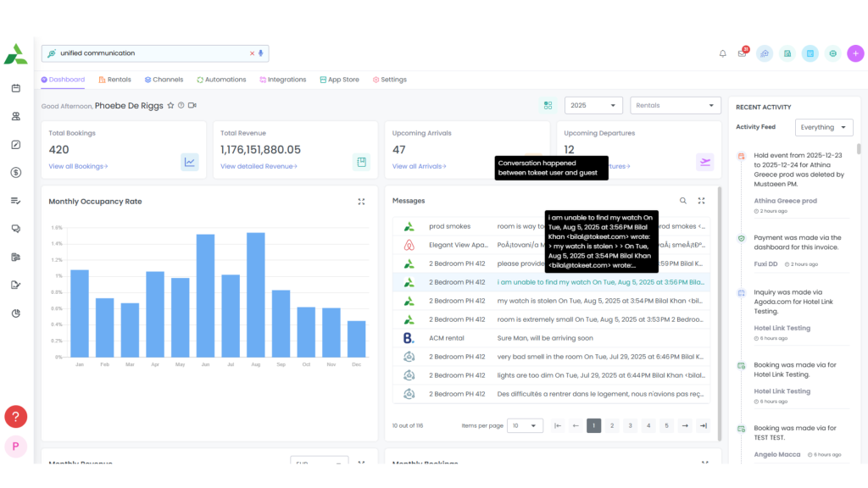Click the green grid layout icon
The width and height of the screenshot is (868, 488).
pyautogui.click(x=548, y=105)
